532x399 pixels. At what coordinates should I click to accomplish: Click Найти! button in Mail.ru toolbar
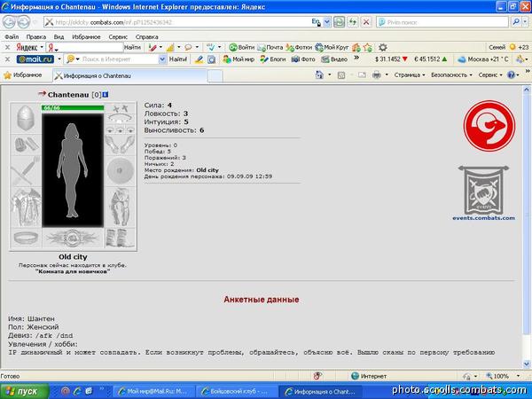178,59
